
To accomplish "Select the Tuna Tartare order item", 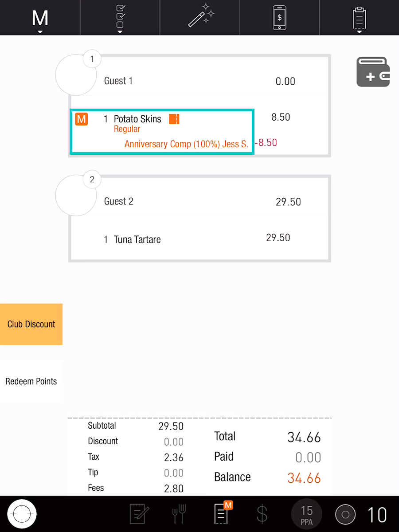I will (137, 239).
